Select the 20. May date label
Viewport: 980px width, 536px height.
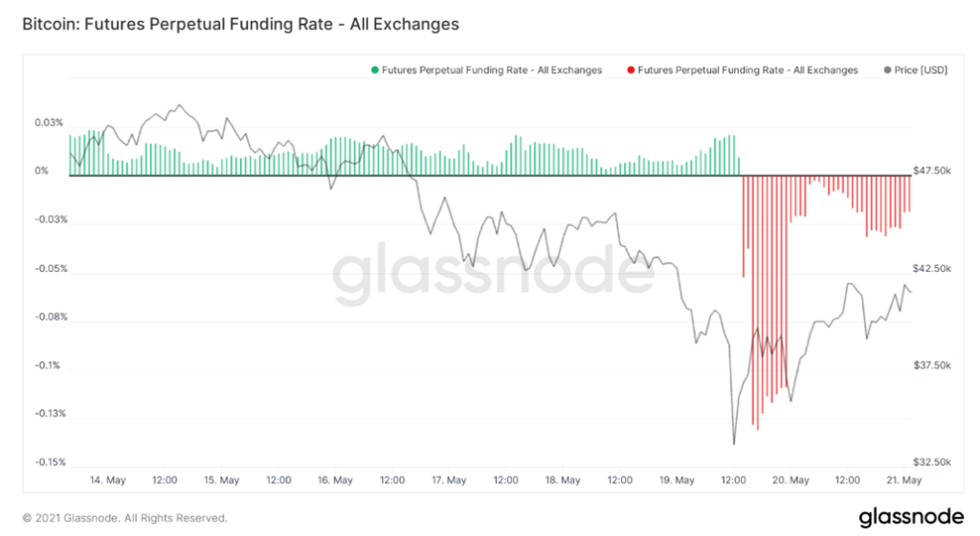[x=789, y=480]
